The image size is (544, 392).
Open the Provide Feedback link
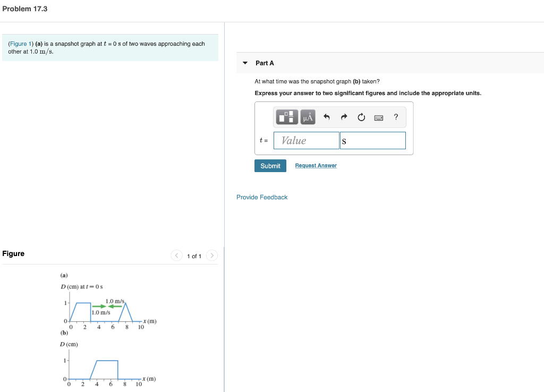coord(261,197)
